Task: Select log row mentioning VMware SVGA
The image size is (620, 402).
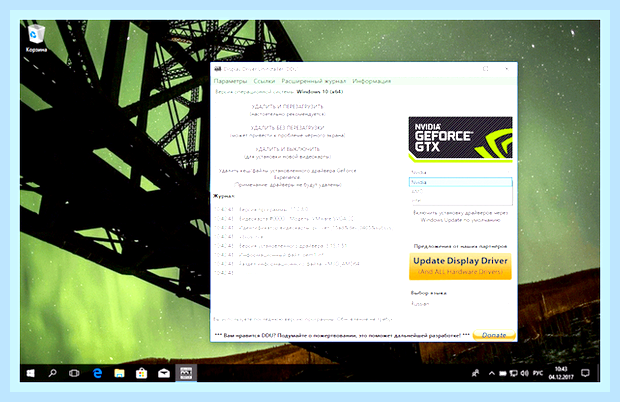Action: 284,219
